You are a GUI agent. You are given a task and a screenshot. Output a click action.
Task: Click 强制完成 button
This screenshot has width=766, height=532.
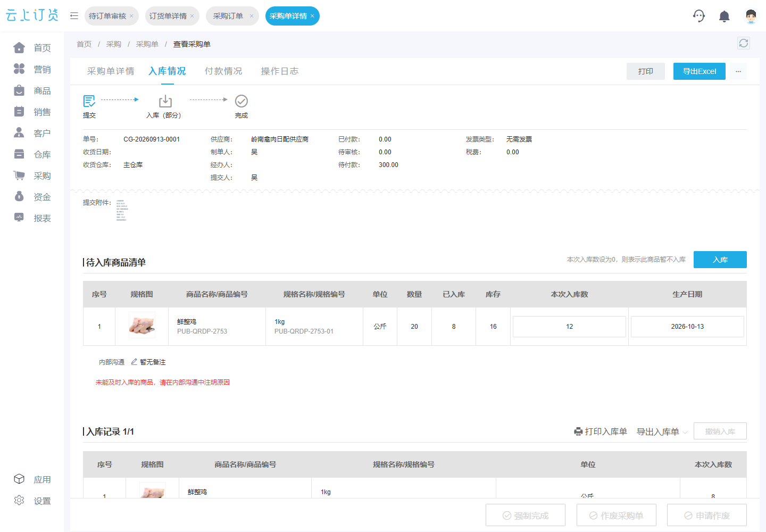pyautogui.click(x=526, y=515)
